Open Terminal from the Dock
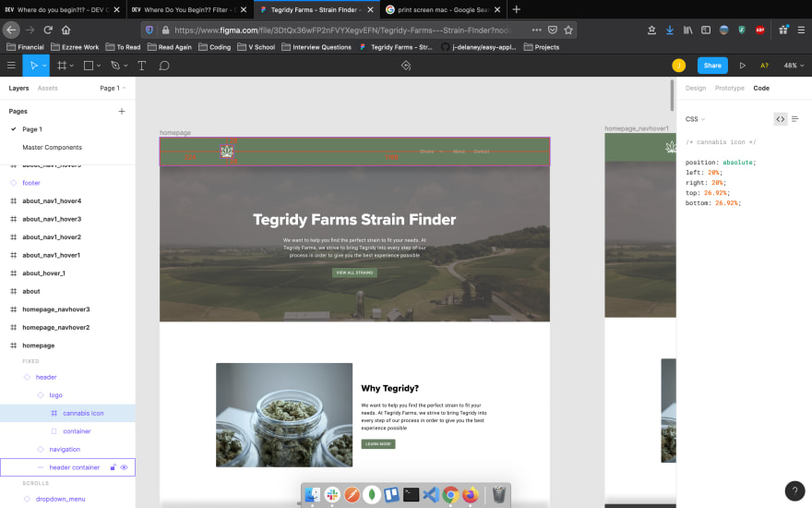The height and width of the screenshot is (508, 812). coord(412,494)
